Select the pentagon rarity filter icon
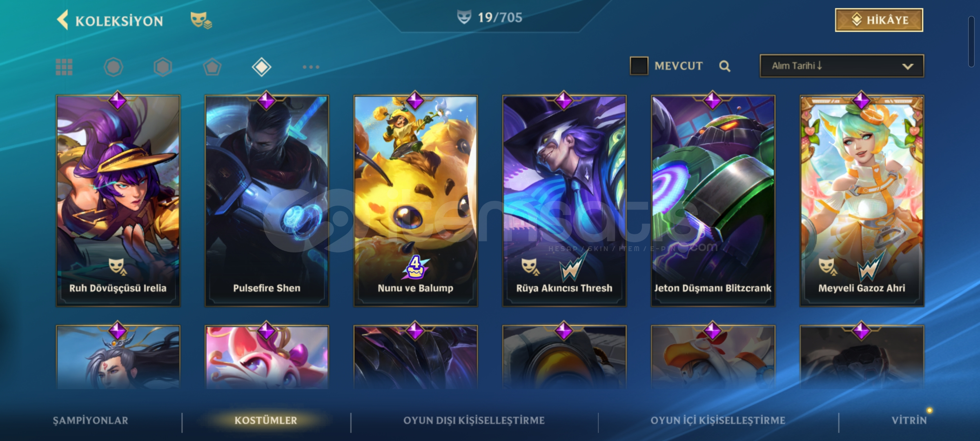 point(212,67)
